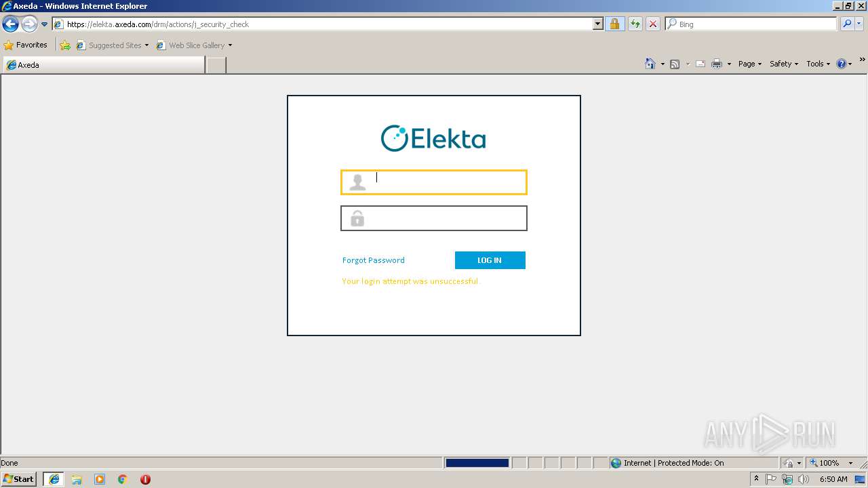Viewport: 868px width, 488px height.
Task: Open the search provider dropdown arrow
Action: click(859, 24)
